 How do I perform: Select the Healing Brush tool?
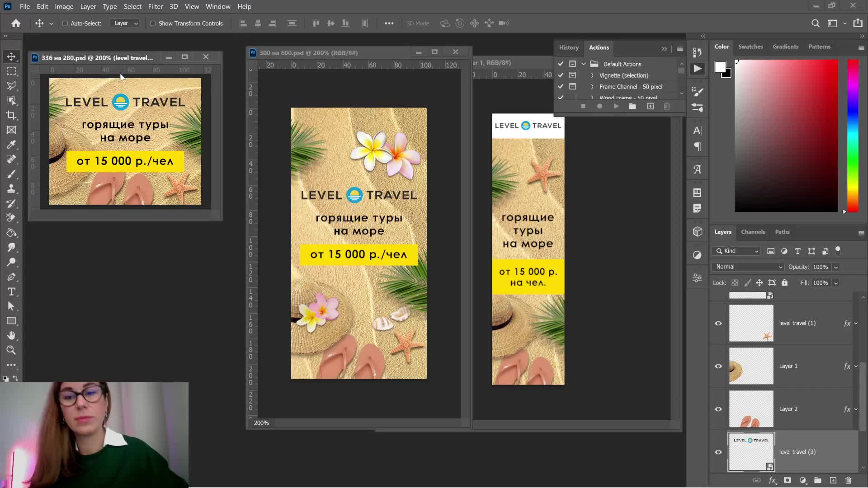(11, 159)
